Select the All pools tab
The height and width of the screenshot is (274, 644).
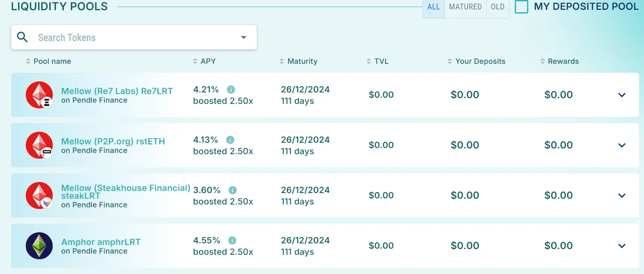(433, 7)
